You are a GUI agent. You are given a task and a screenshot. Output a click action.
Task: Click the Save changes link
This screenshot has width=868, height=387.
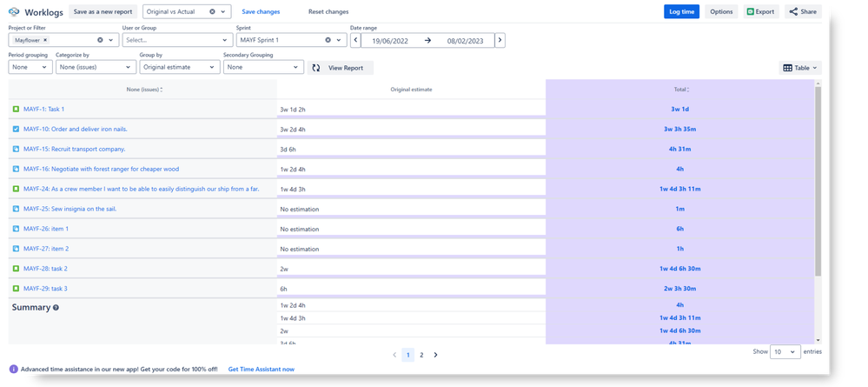coord(261,11)
